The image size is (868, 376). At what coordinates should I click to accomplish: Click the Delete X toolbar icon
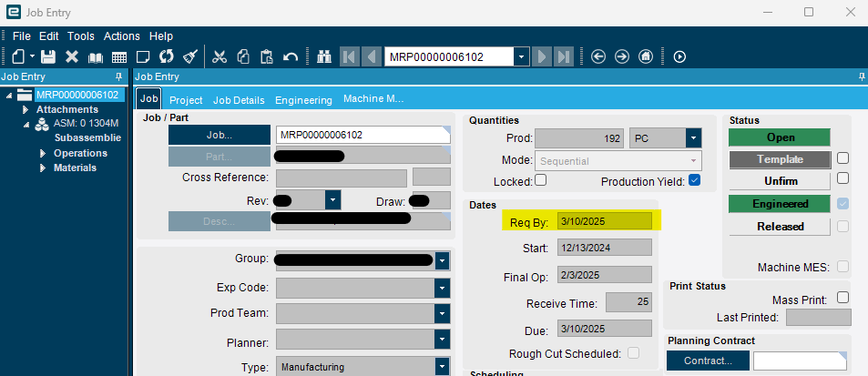click(72, 56)
